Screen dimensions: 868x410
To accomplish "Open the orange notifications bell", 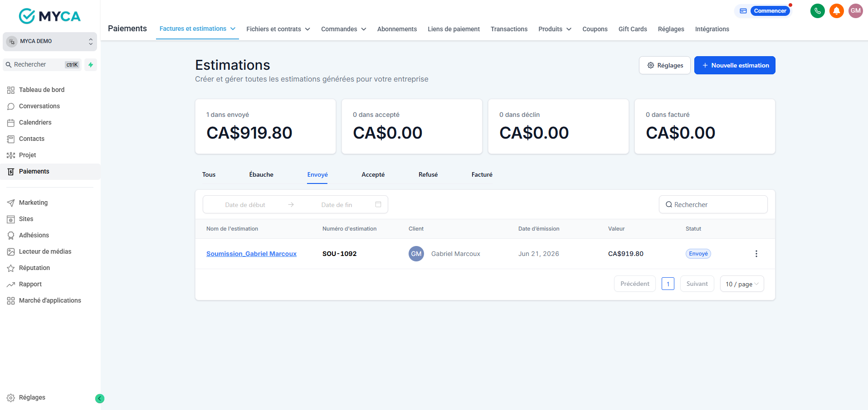I will (x=836, y=11).
